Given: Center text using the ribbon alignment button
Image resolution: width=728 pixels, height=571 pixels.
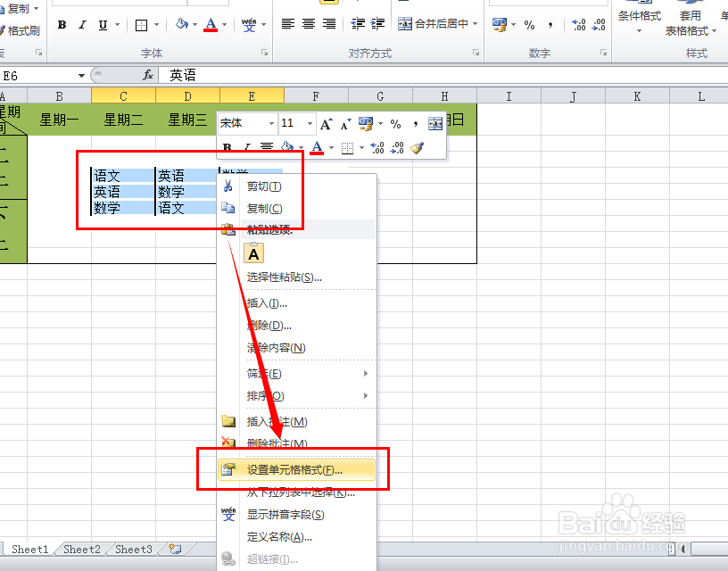Looking at the screenshot, I should (309, 24).
